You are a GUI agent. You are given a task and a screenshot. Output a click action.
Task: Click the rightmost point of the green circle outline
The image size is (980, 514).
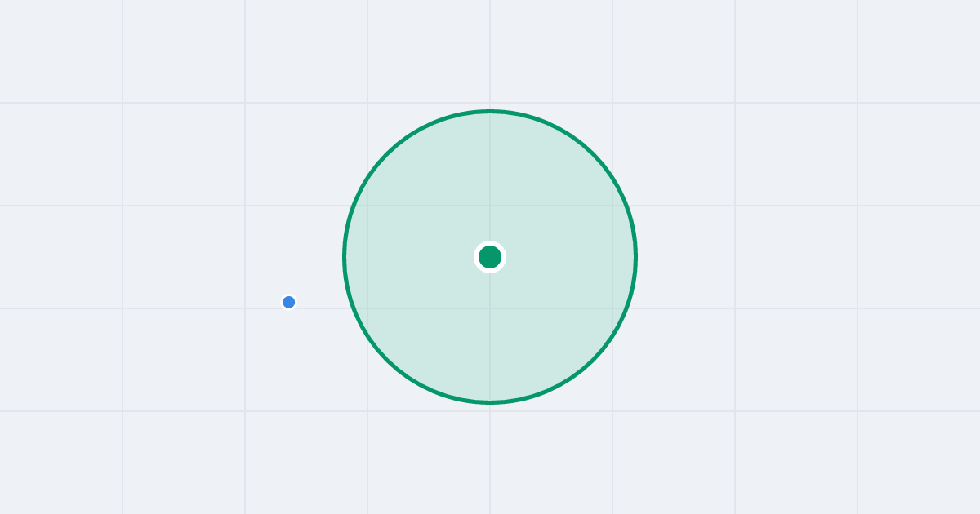pyautogui.click(x=635, y=257)
